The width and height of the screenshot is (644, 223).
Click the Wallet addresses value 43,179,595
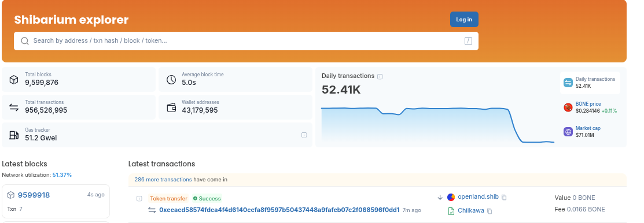pos(200,110)
